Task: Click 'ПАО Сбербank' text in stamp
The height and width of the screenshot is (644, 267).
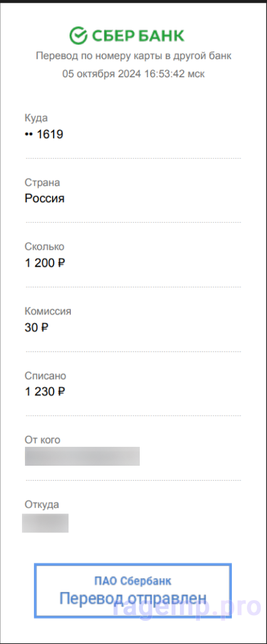Action: coord(133,581)
